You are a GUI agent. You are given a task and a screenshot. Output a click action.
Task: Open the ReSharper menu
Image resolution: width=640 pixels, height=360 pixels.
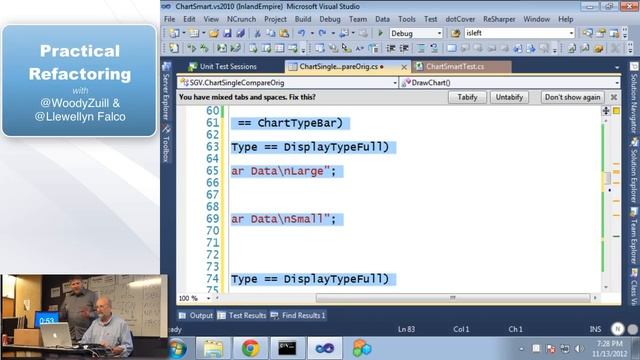499,19
